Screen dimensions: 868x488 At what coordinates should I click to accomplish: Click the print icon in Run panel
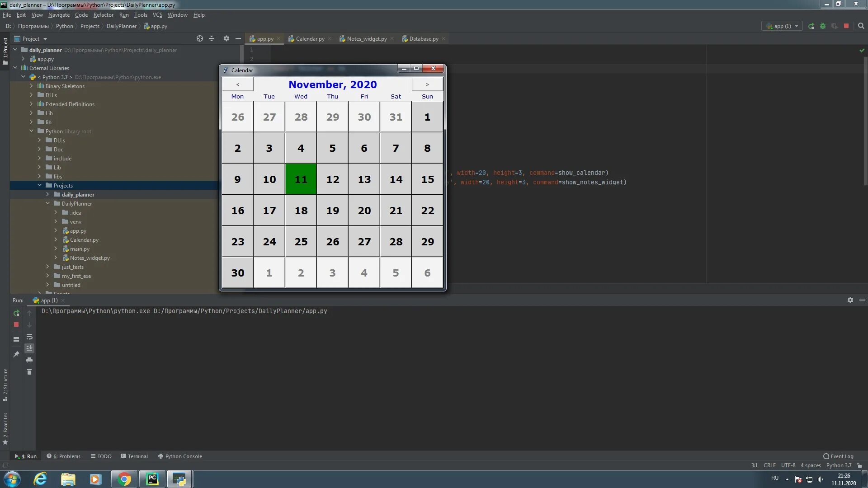(x=29, y=360)
